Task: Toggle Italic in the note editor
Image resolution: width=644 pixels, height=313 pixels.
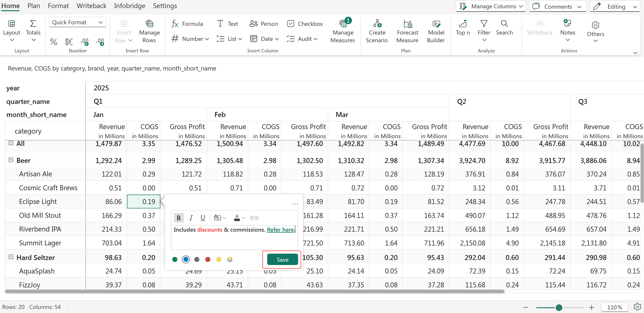Action: [191, 218]
